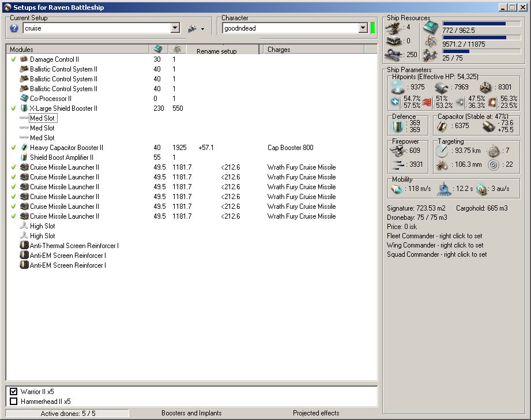Click the Price: 0 isk text
531x420 pixels.
pyautogui.click(x=402, y=226)
